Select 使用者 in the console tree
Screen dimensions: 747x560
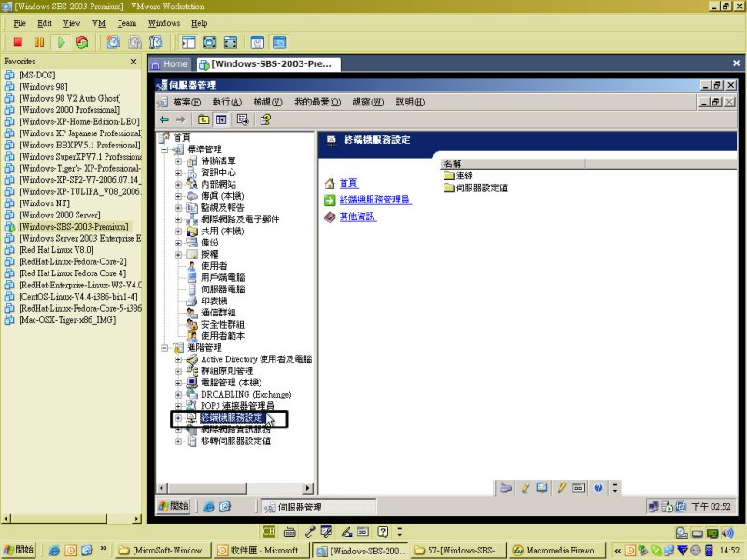(214, 266)
